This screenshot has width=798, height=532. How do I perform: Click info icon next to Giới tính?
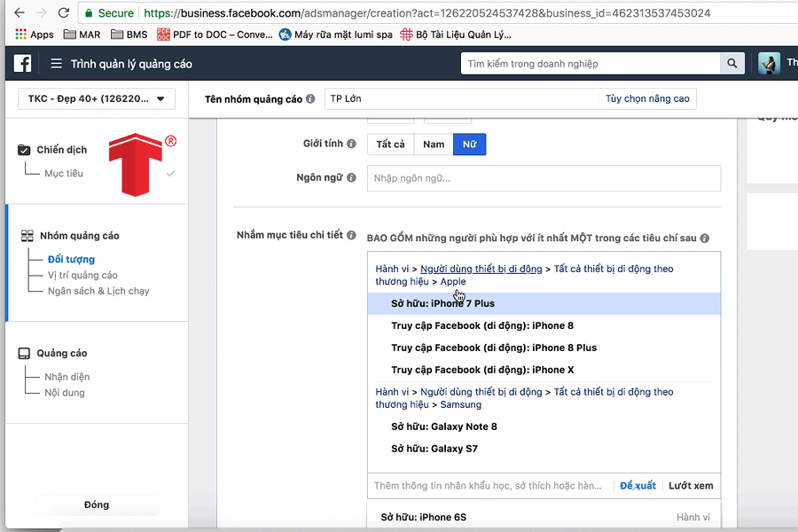tap(351, 144)
